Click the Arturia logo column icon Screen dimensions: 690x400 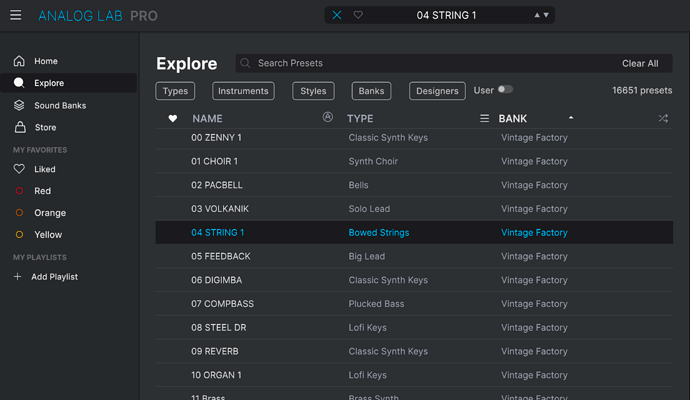(327, 117)
